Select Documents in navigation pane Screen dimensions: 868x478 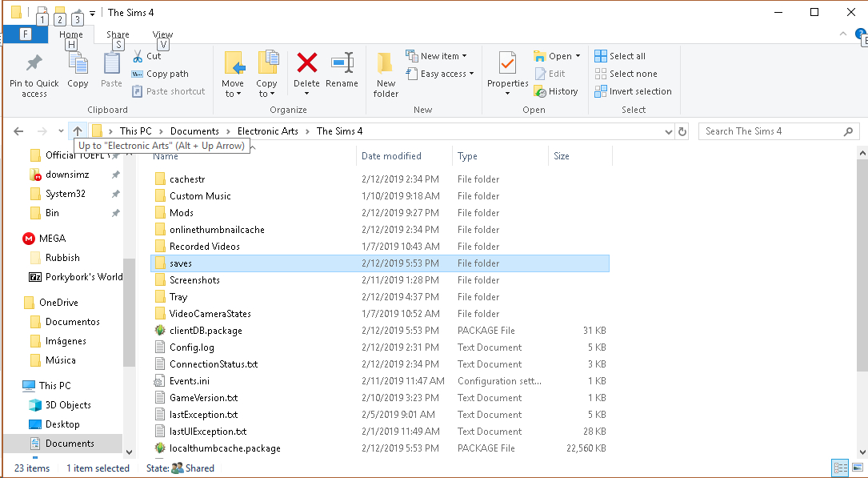pyautogui.click(x=62, y=444)
